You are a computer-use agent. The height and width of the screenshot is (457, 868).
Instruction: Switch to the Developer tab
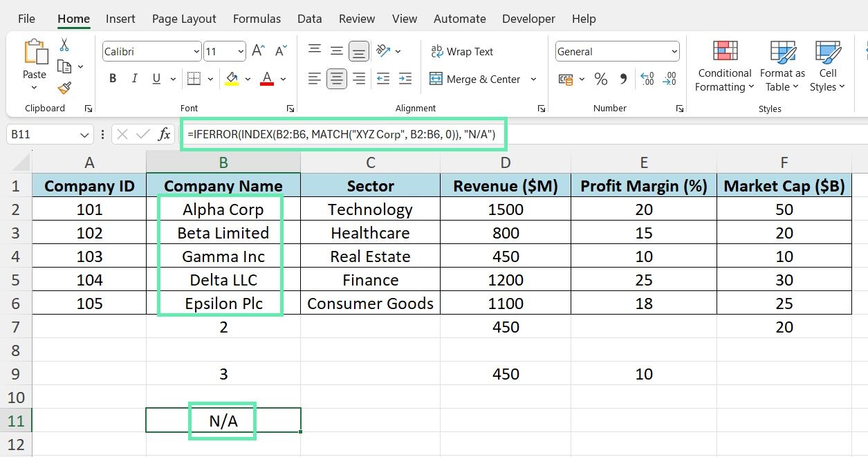[530, 19]
